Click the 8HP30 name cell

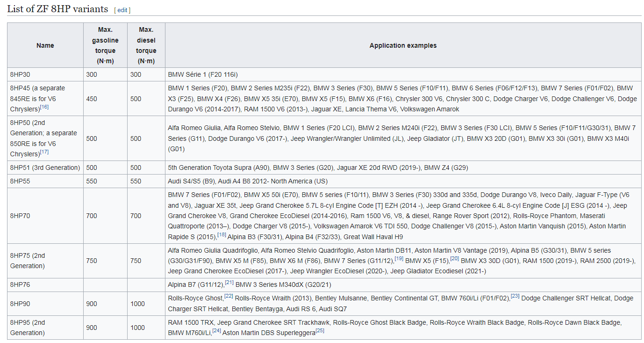pyautogui.click(x=45, y=74)
